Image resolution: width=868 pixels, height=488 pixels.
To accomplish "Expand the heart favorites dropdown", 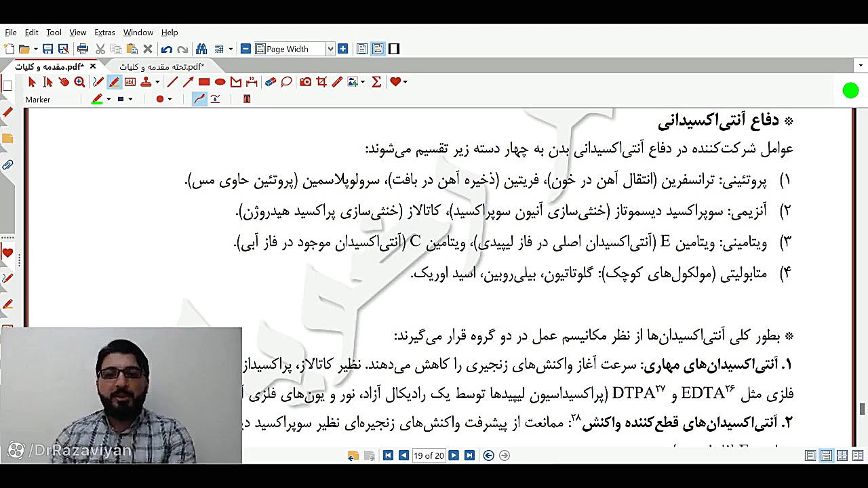I will [405, 82].
